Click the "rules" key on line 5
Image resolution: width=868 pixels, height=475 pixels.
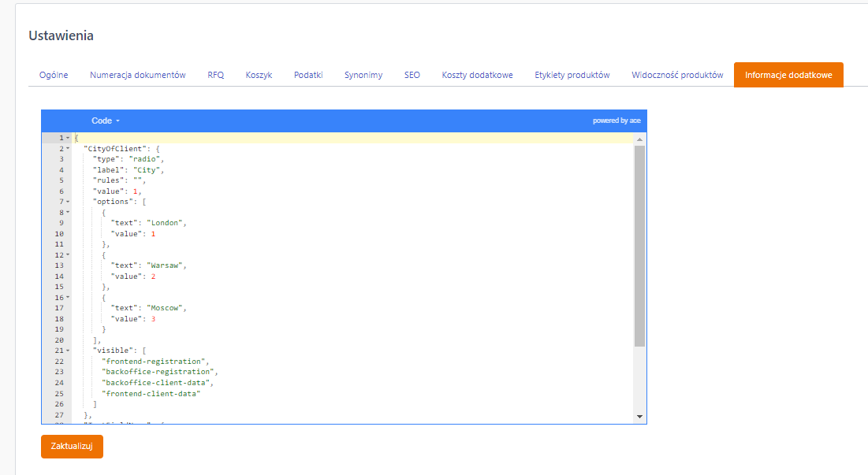tap(109, 180)
